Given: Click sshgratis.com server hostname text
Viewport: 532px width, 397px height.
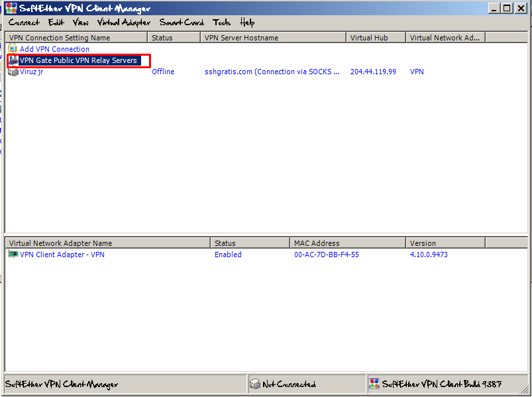Looking at the screenshot, I should pos(272,72).
